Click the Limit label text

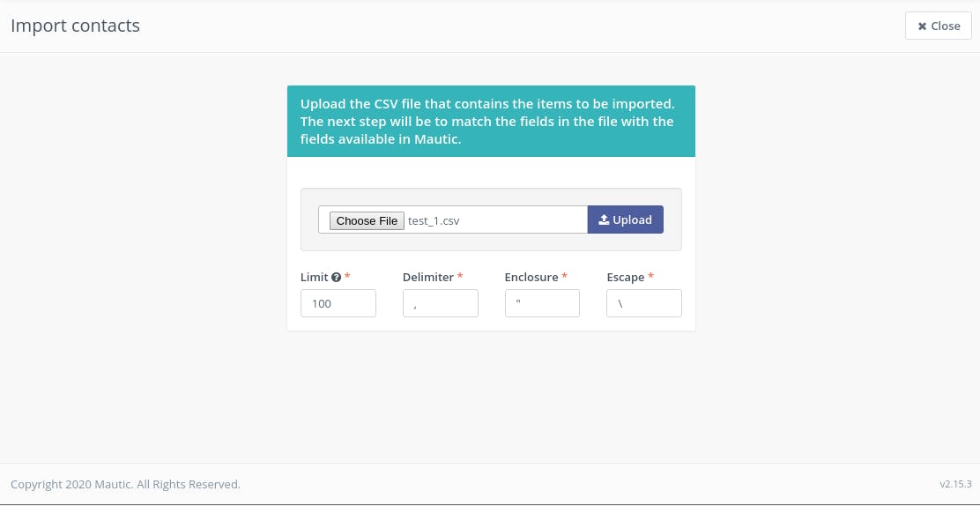coord(315,277)
